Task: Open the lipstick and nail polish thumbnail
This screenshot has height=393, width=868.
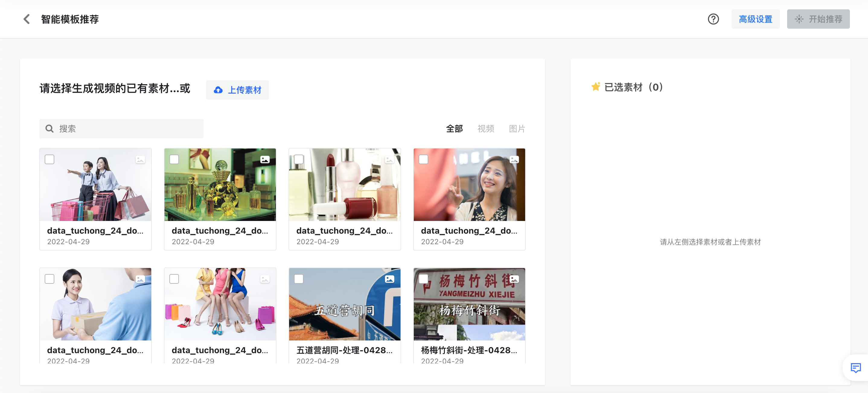Action: (345, 185)
